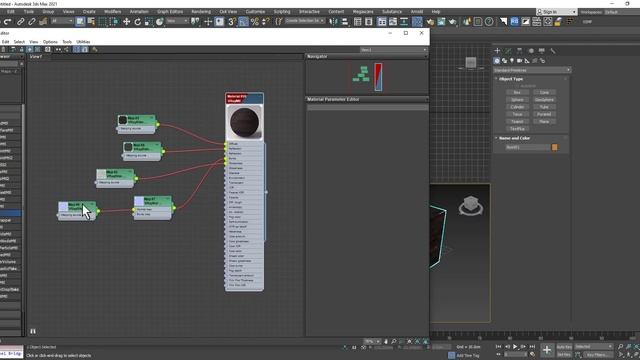The width and height of the screenshot is (640, 360).
Task: Click the Redo arrow icon
Action: pyautogui.click(x=7, y=22)
